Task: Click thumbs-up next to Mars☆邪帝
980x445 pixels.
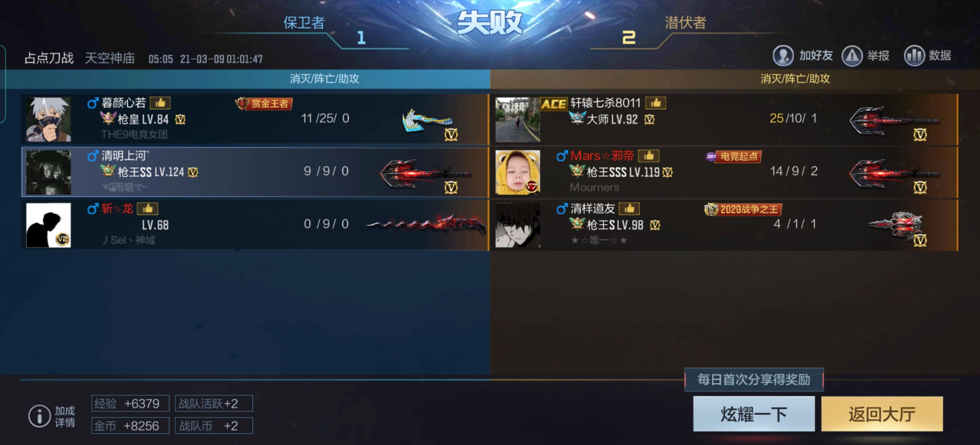Action: click(x=649, y=155)
